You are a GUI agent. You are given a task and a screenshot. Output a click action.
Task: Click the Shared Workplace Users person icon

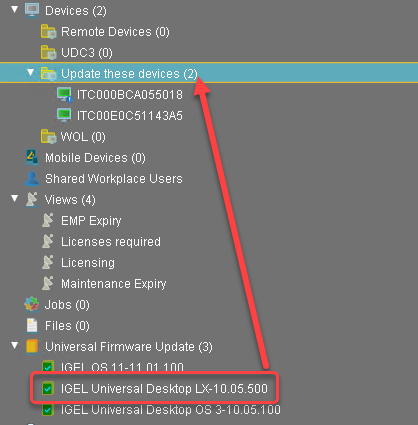tap(32, 178)
